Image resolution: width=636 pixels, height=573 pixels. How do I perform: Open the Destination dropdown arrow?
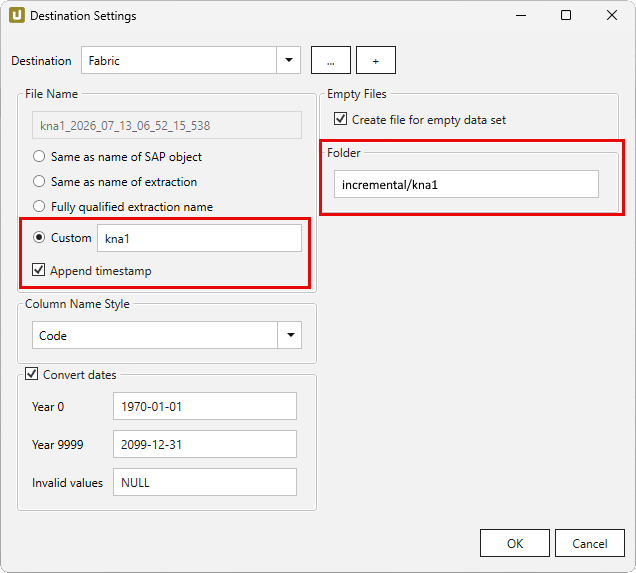289,60
